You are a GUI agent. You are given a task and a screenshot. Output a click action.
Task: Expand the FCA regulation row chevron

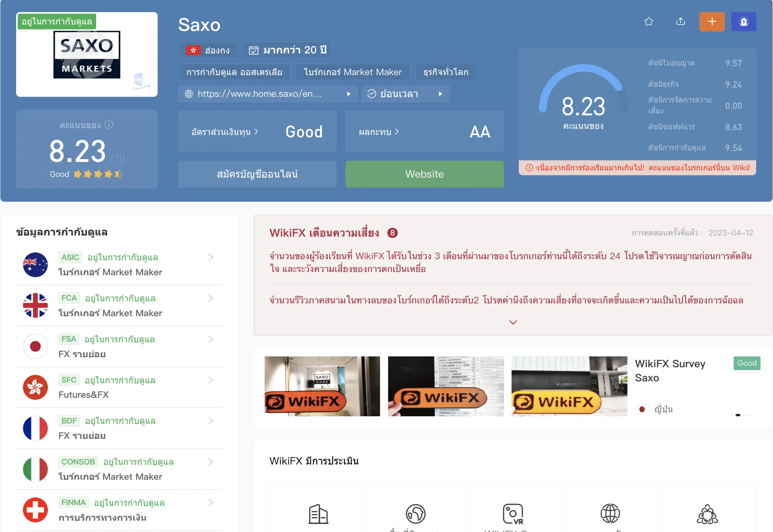point(210,298)
